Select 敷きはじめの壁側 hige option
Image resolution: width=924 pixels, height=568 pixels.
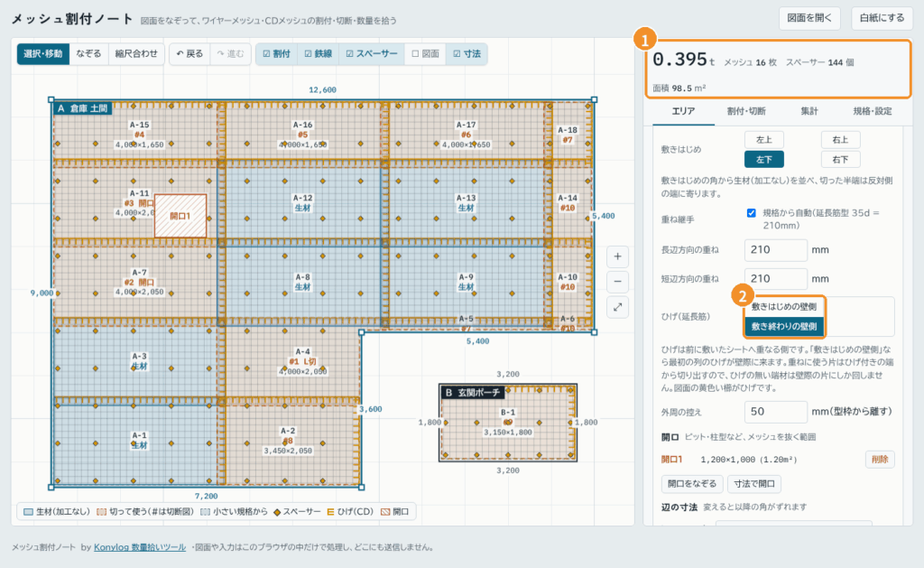click(784, 307)
